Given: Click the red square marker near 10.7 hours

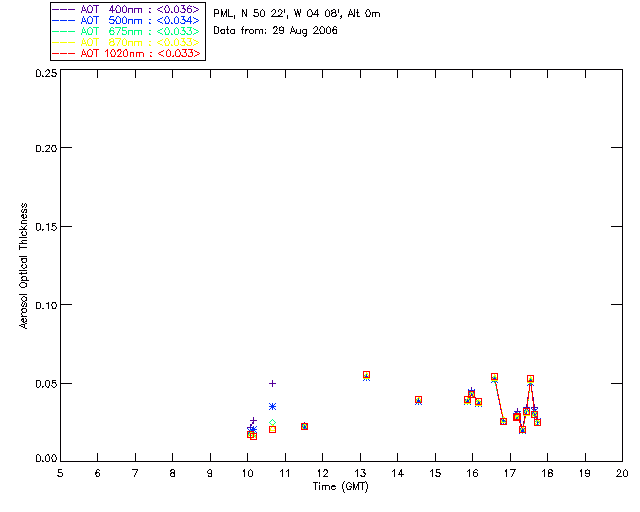Looking at the screenshot, I should [272, 430].
